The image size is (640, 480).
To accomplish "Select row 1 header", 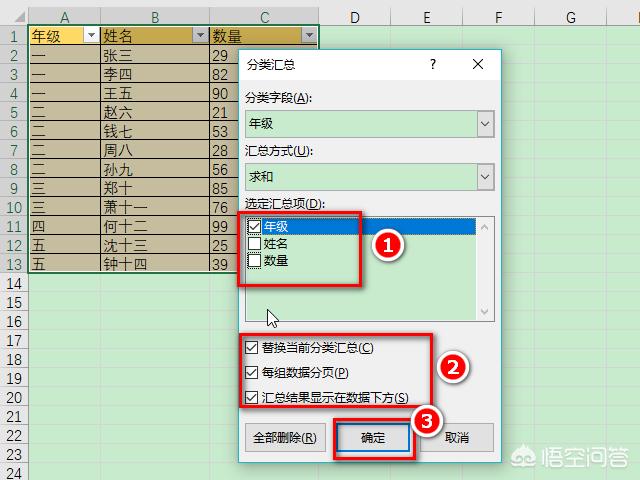I will click(x=14, y=36).
